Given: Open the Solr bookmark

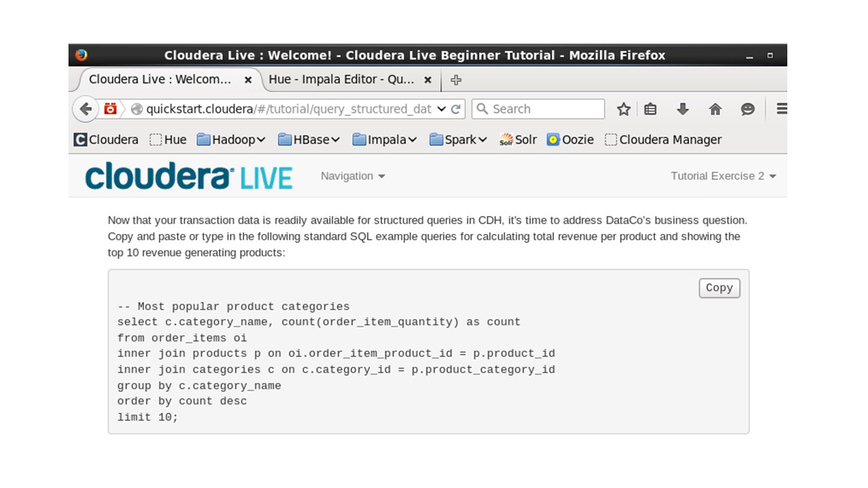Looking at the screenshot, I should click(x=518, y=140).
